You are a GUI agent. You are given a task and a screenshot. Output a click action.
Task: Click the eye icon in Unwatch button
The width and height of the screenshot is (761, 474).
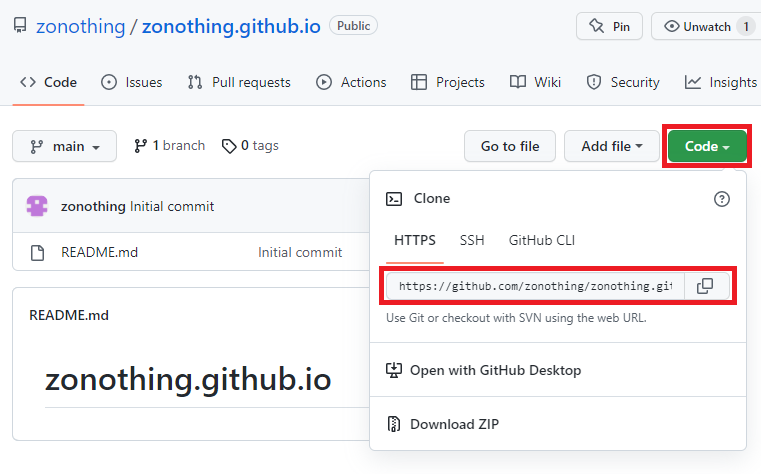tap(672, 26)
